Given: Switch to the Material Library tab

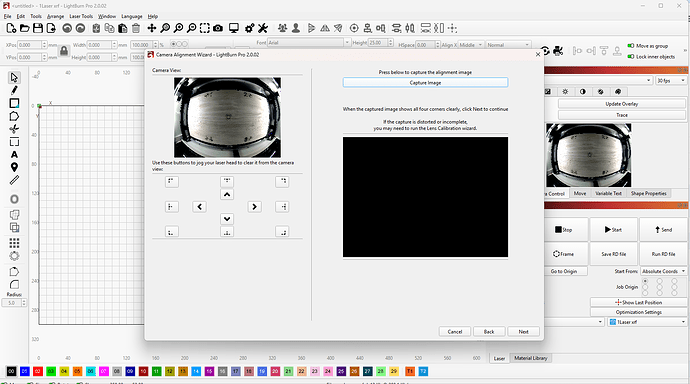Looking at the screenshot, I should click(x=531, y=358).
